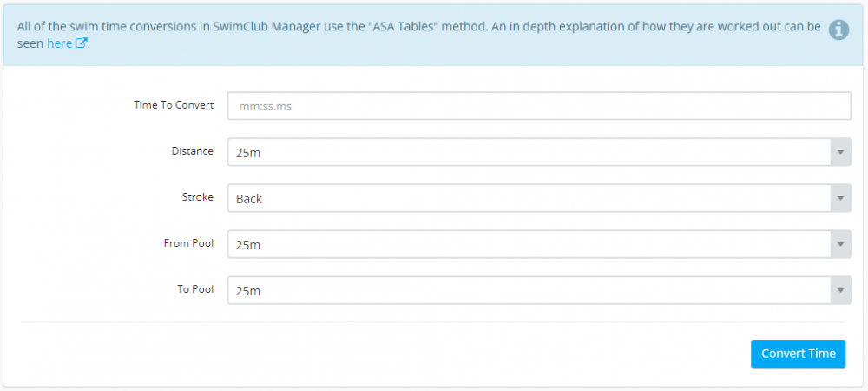Expand the To Pool dropdown arrow
The image size is (868, 391).
839,290
